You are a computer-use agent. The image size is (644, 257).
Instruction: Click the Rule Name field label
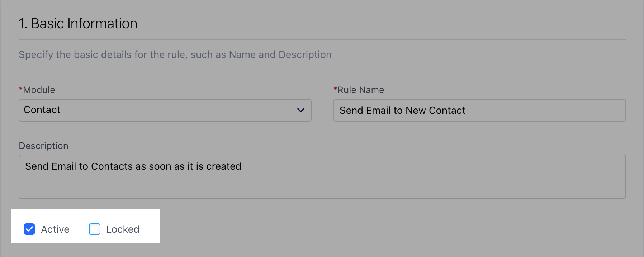pos(361,90)
